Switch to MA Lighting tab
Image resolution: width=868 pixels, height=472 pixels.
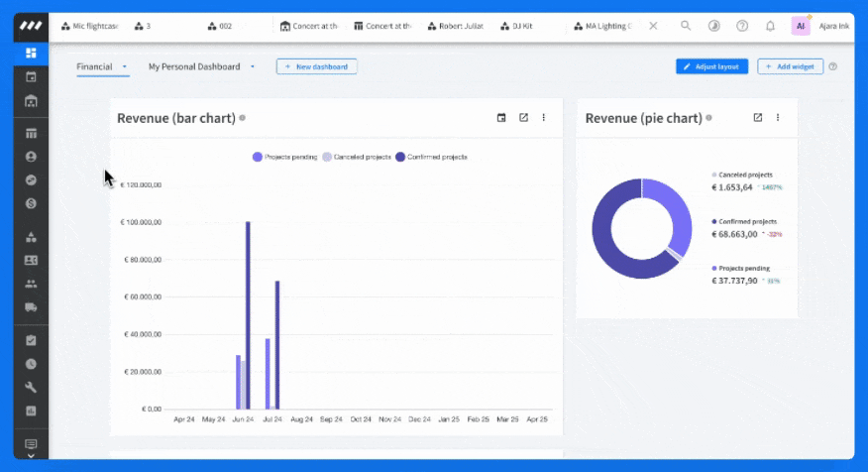click(x=602, y=26)
